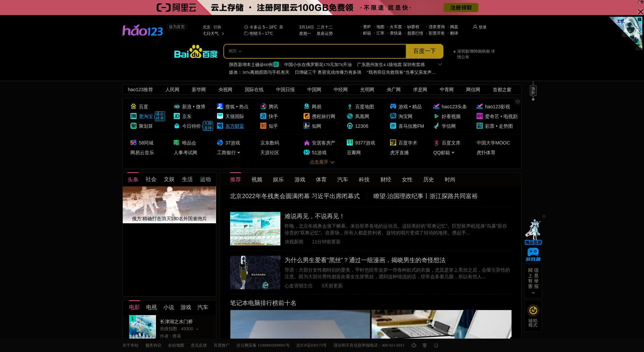Open the 人民网 link
This screenshot has width=644, height=352.
coord(172,90)
